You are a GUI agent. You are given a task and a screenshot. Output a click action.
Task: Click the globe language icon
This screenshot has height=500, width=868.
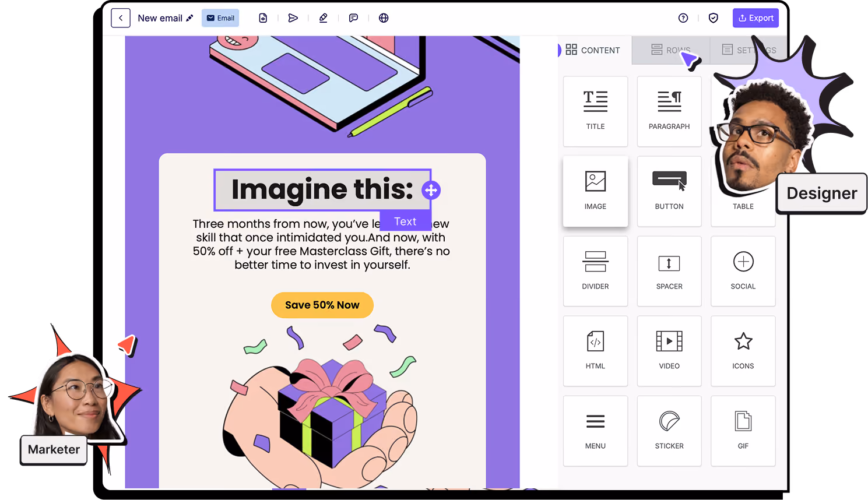384,18
